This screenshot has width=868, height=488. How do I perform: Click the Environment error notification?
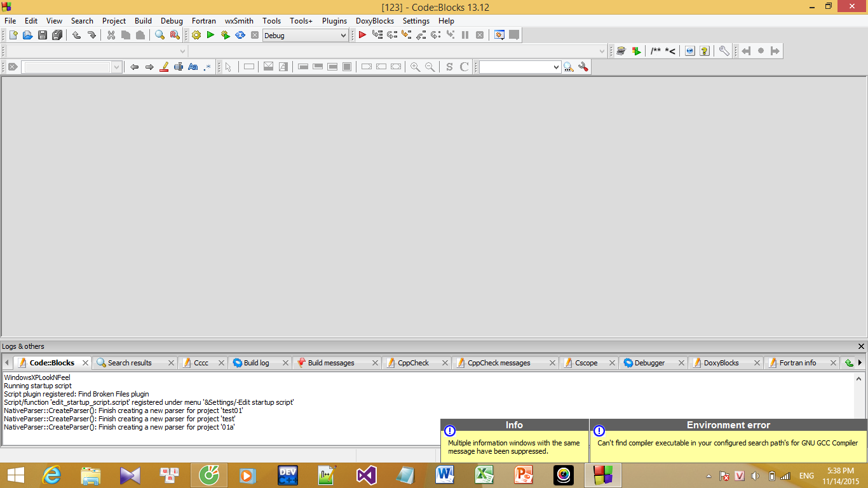pos(728,440)
